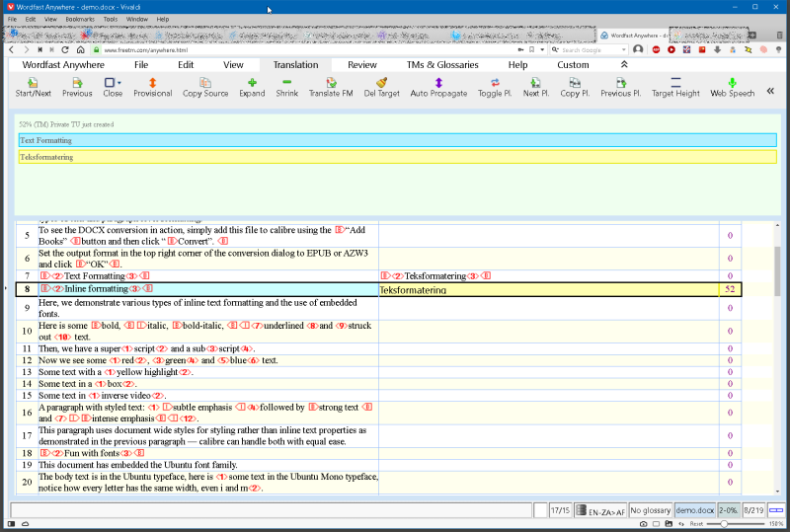
Task: Go to Previous segment via toolbar
Action: click(77, 87)
